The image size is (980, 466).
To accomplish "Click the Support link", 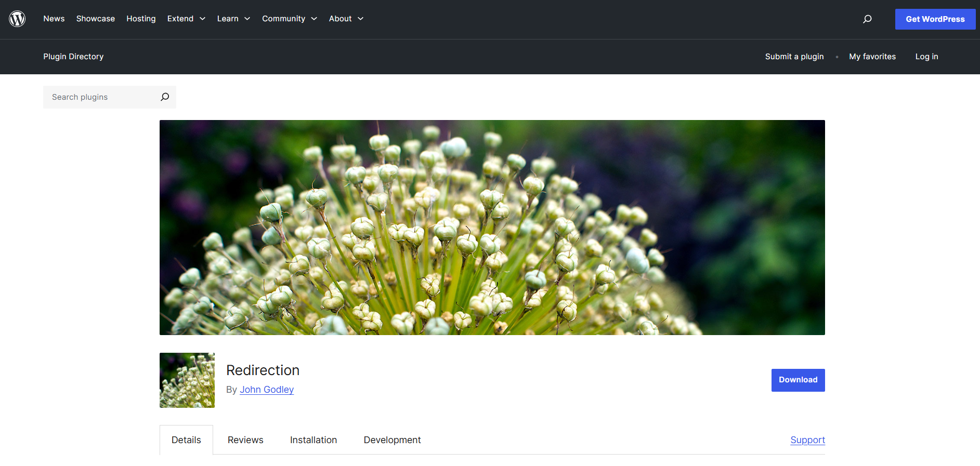I will (x=807, y=440).
